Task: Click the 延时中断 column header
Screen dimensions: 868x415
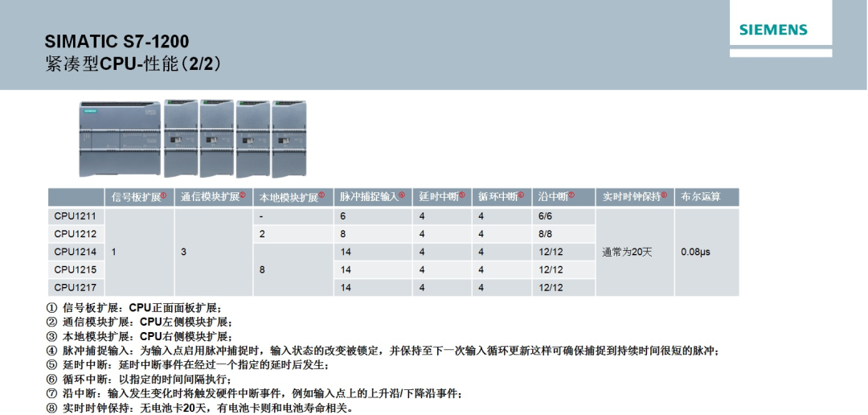Action: [442, 197]
